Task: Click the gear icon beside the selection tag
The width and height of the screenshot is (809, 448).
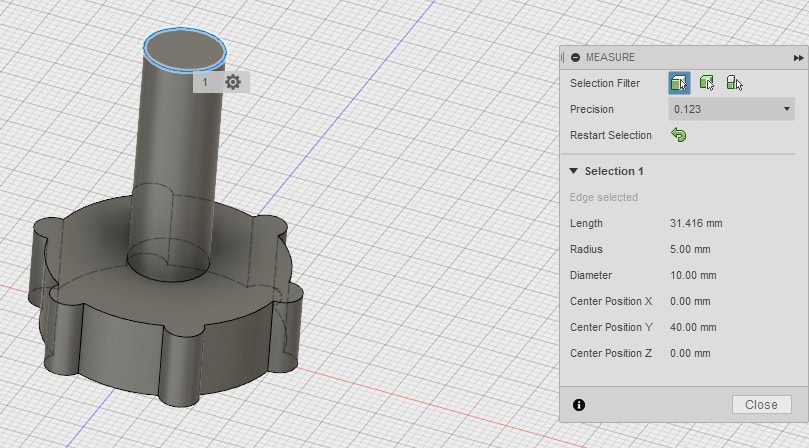Action: [x=233, y=82]
